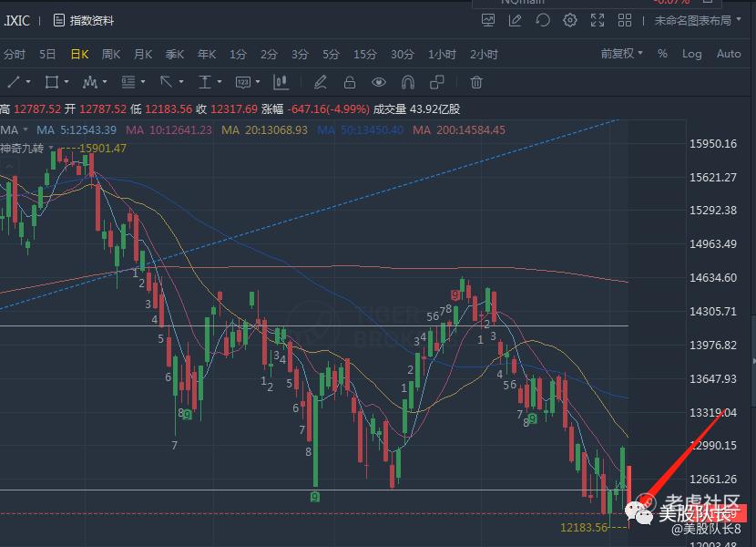Select the 日K daily candlestick tab
The image size is (756, 547).
point(79,54)
